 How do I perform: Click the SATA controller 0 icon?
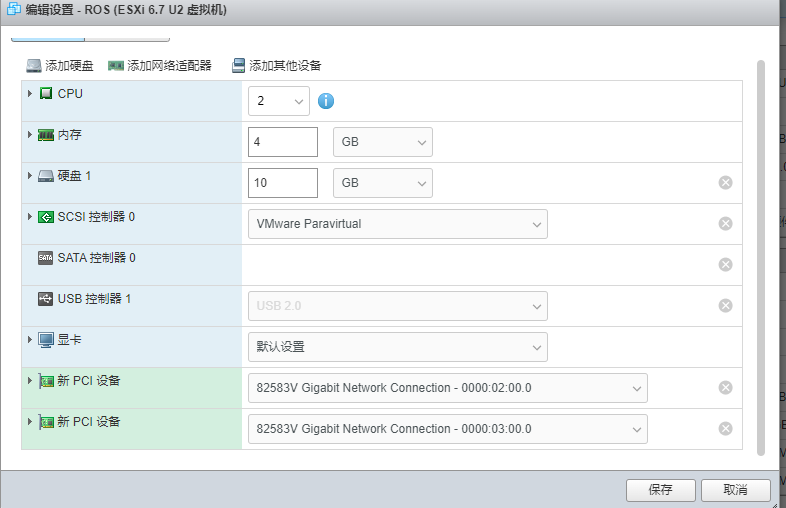(46, 258)
